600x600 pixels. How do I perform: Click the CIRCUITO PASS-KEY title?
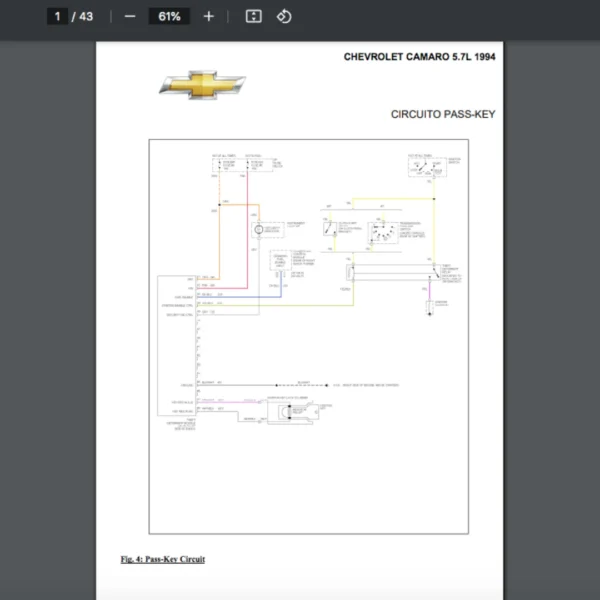coord(443,114)
